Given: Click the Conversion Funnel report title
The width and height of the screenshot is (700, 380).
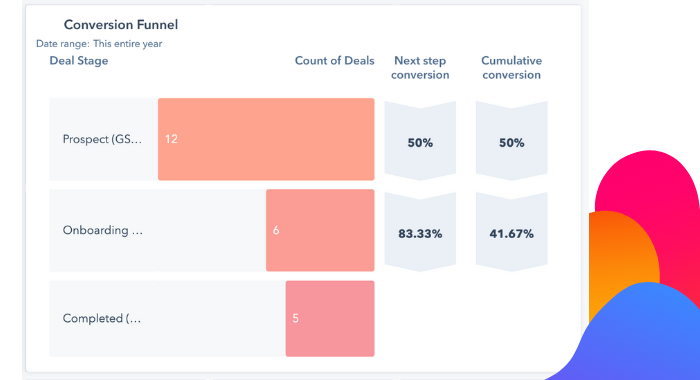Looking at the screenshot, I should pyautogui.click(x=121, y=25).
